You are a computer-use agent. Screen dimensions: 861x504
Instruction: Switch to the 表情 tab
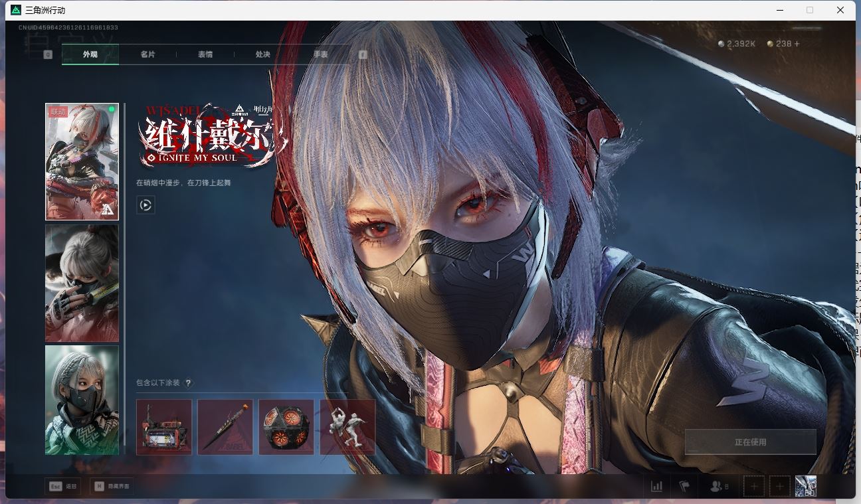(205, 54)
